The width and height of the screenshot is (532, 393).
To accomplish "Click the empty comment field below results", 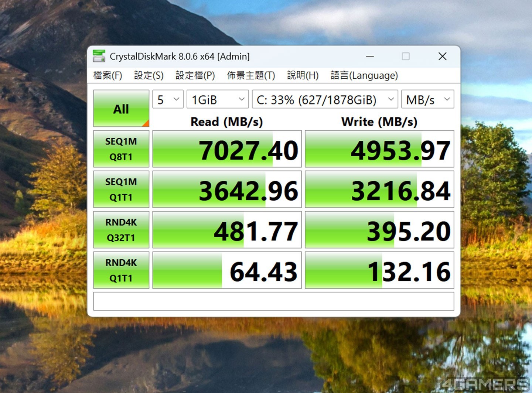I will click(x=274, y=301).
